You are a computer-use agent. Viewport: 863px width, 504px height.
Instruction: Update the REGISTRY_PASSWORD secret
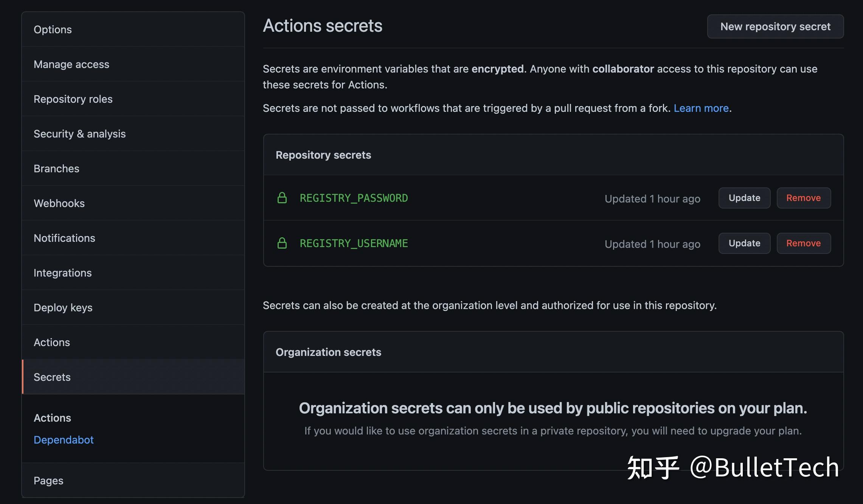coord(744,198)
